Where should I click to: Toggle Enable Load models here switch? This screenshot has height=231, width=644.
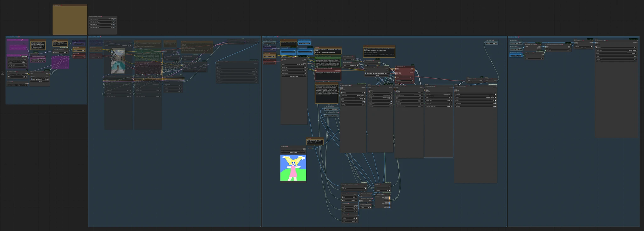click(x=113, y=20)
